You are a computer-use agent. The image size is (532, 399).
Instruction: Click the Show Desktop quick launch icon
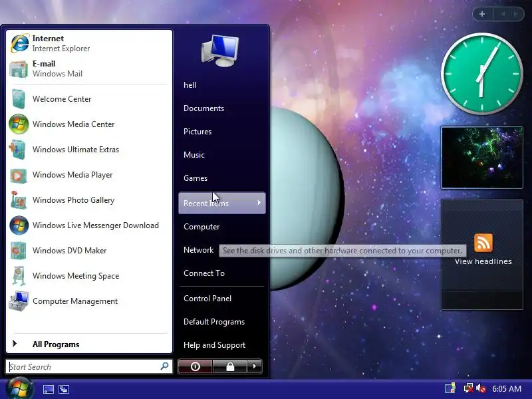48,389
